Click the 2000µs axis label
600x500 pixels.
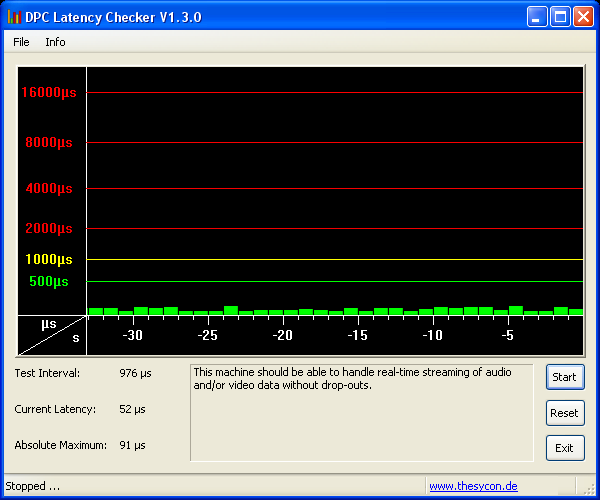(49, 228)
